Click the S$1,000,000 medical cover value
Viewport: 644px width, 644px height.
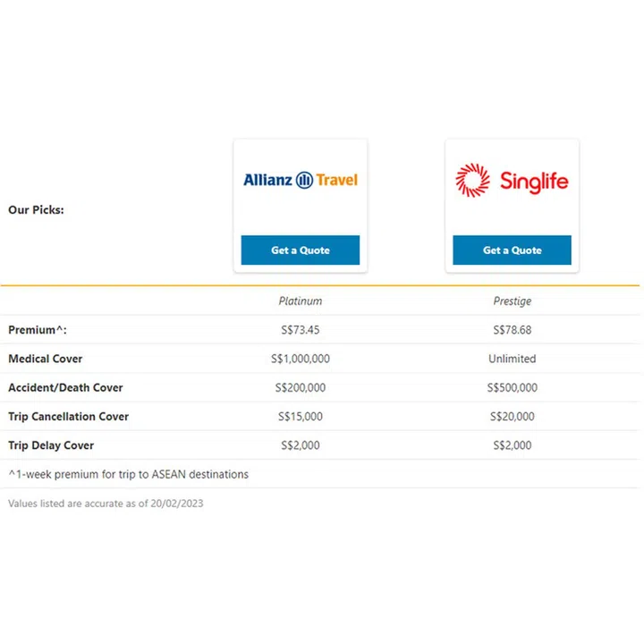coord(301,359)
